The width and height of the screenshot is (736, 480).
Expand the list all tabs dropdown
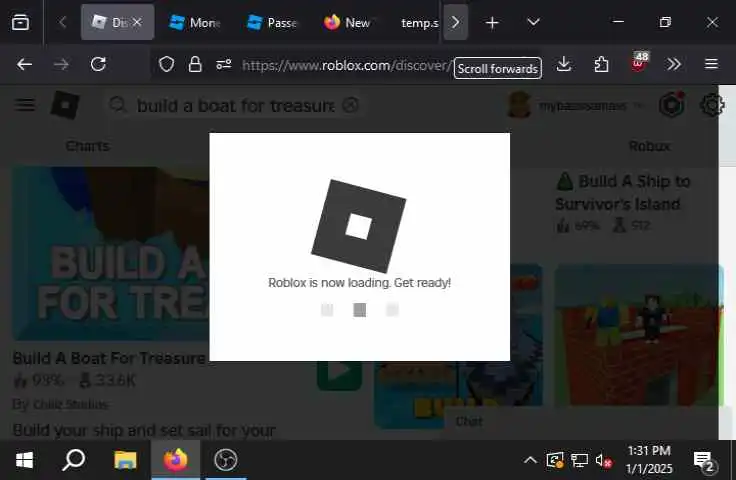pyautogui.click(x=533, y=22)
